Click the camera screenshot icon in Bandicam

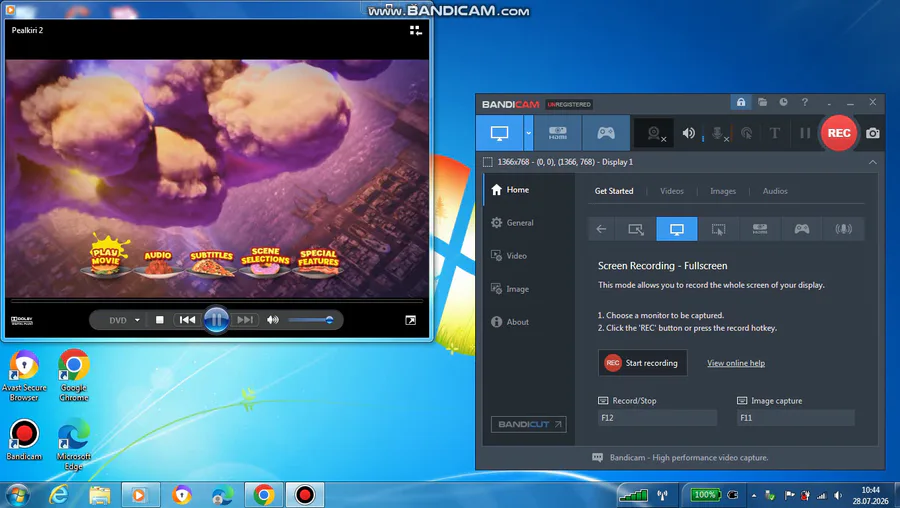pyautogui.click(x=872, y=133)
